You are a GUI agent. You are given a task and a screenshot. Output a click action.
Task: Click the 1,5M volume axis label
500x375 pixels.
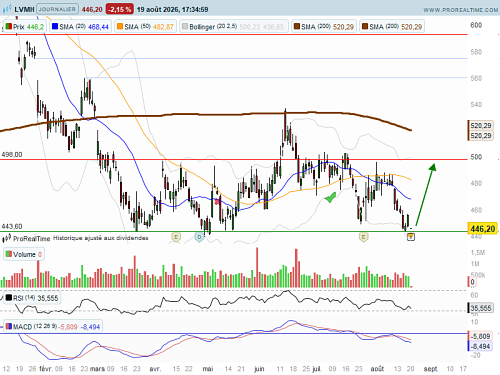[478, 253]
